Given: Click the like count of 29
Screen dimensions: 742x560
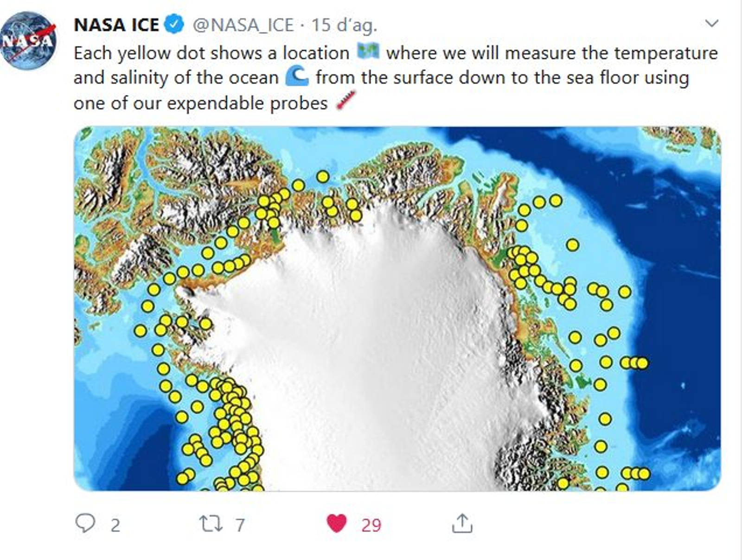Looking at the screenshot, I should [x=371, y=525].
